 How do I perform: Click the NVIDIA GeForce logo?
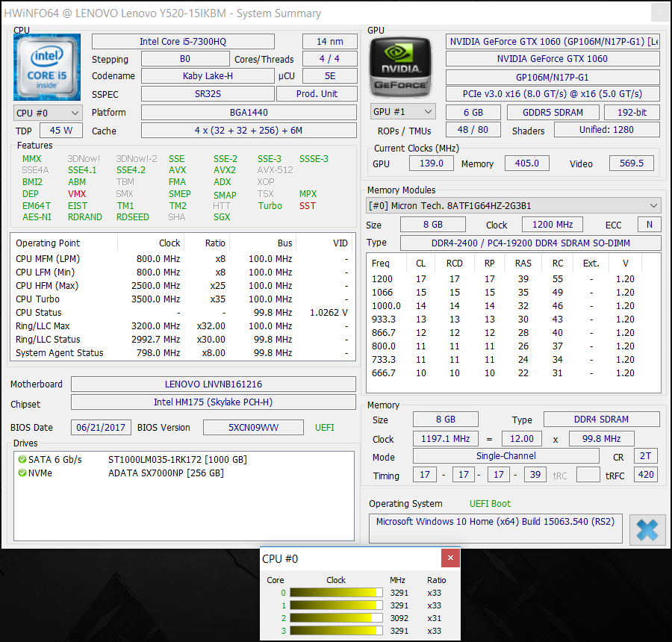[x=400, y=68]
